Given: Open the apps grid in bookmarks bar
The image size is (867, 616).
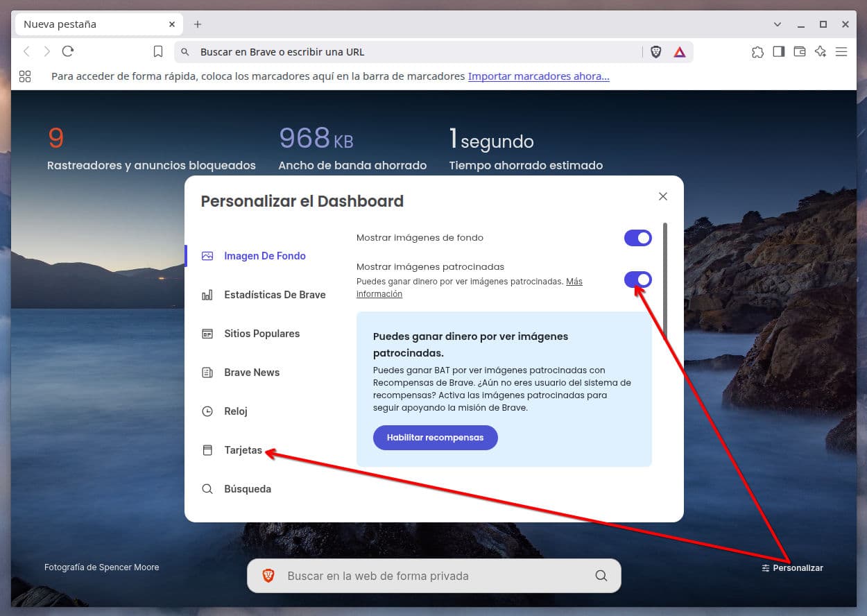Looking at the screenshot, I should click(x=25, y=76).
